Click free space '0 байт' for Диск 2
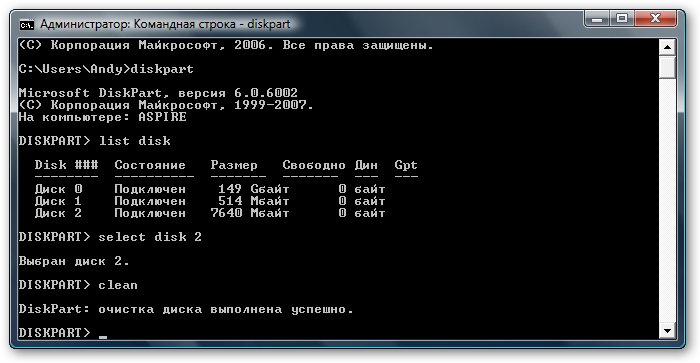The width and height of the screenshot is (700, 363). (x=362, y=213)
